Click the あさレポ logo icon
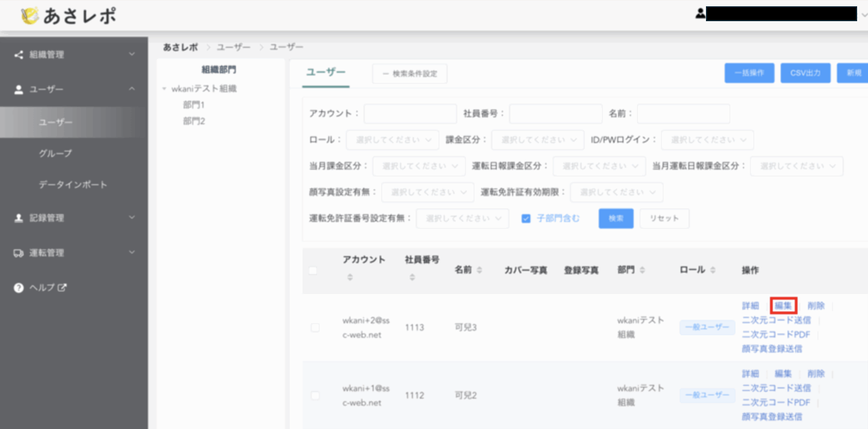This screenshot has width=868, height=429. (x=30, y=16)
